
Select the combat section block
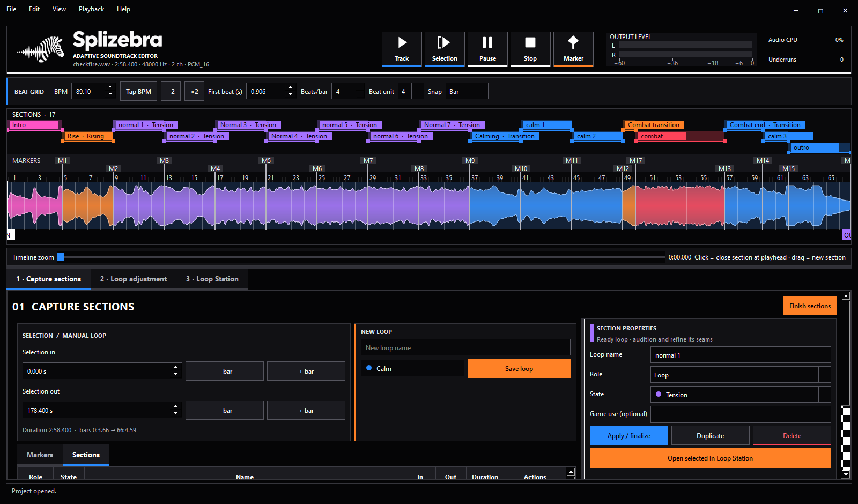point(680,136)
